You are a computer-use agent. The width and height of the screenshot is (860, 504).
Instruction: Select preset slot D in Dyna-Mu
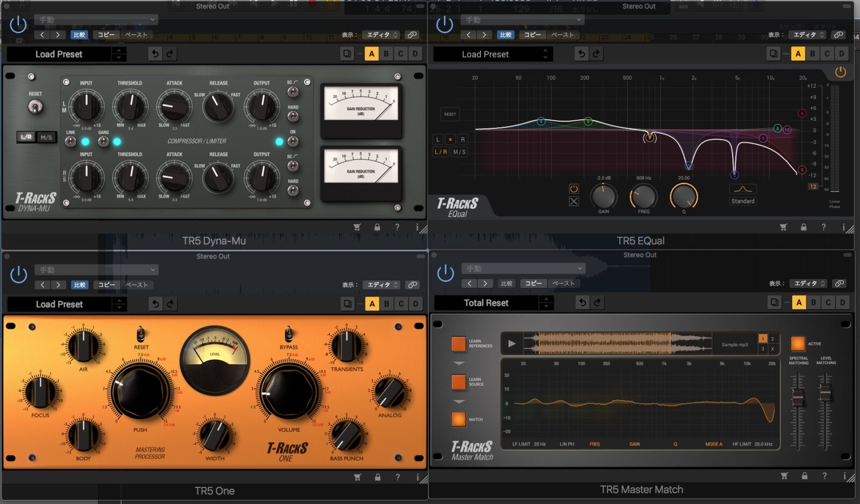415,54
